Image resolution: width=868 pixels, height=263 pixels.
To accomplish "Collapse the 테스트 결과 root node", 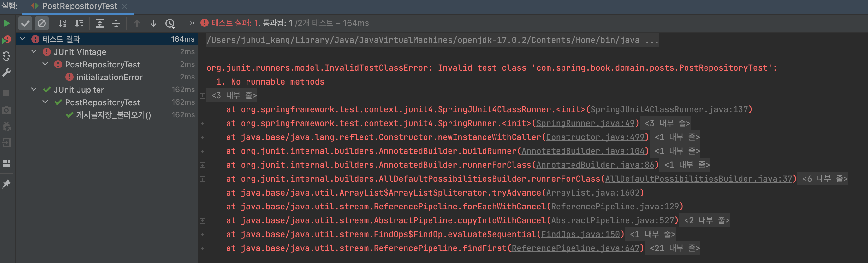I will coord(23,39).
